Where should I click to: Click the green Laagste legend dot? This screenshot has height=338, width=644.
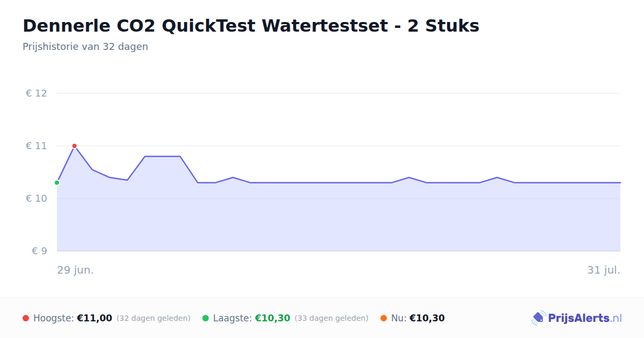pyautogui.click(x=206, y=318)
